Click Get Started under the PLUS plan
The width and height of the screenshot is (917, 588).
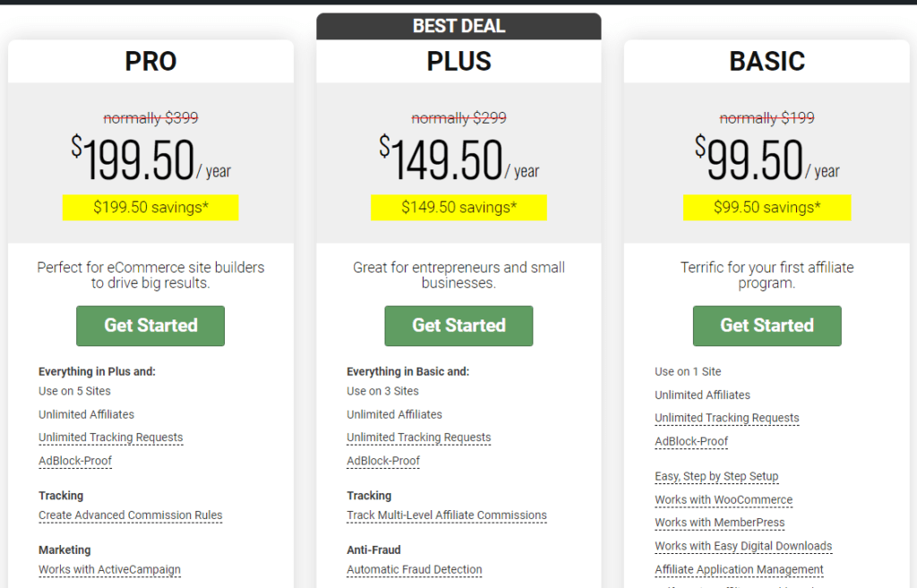pos(458,326)
